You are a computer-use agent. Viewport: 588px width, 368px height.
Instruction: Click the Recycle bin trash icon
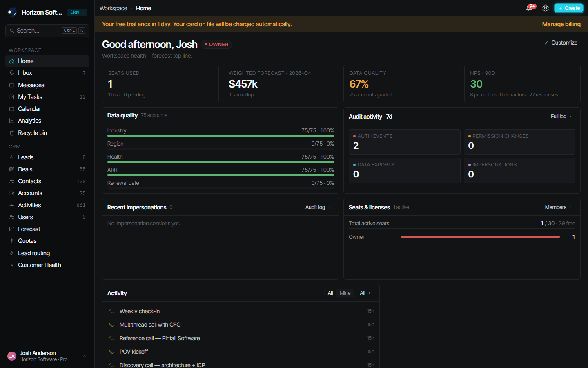12,133
